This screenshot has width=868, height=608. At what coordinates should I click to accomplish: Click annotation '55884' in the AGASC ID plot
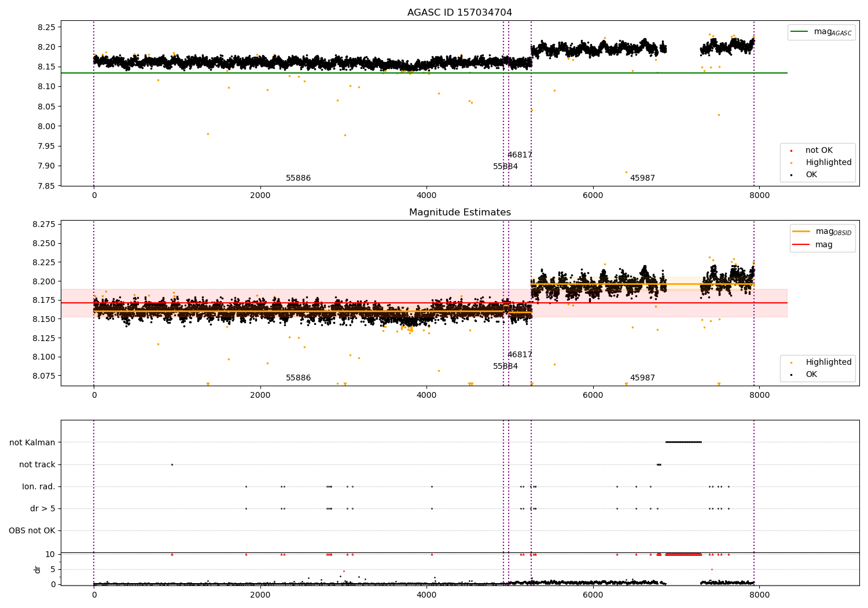[505, 167]
